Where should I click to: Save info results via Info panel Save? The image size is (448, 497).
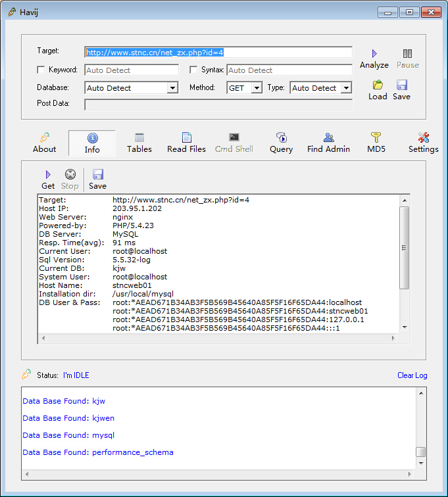[97, 179]
